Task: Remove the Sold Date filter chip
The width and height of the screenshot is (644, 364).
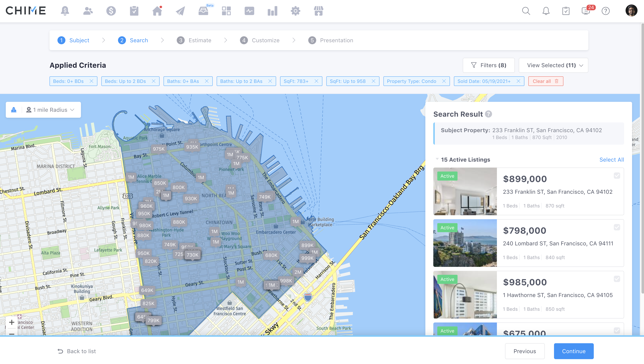Action: pyautogui.click(x=518, y=81)
